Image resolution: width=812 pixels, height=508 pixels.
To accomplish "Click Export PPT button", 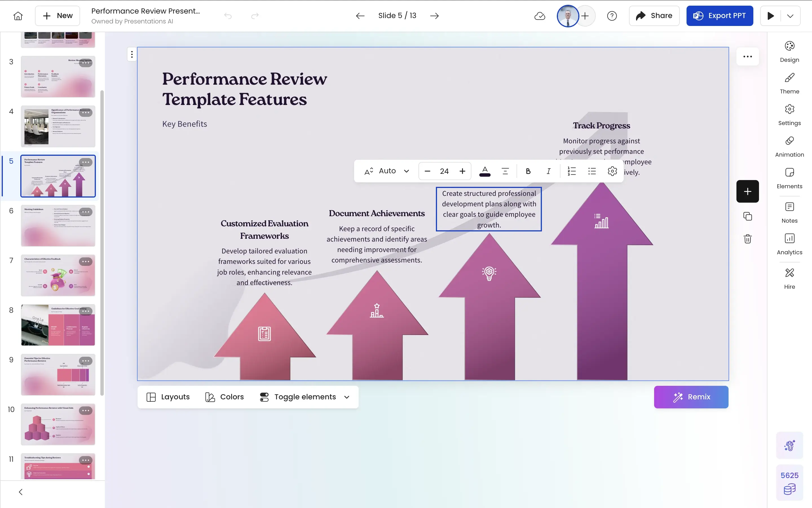I will 720,16.
